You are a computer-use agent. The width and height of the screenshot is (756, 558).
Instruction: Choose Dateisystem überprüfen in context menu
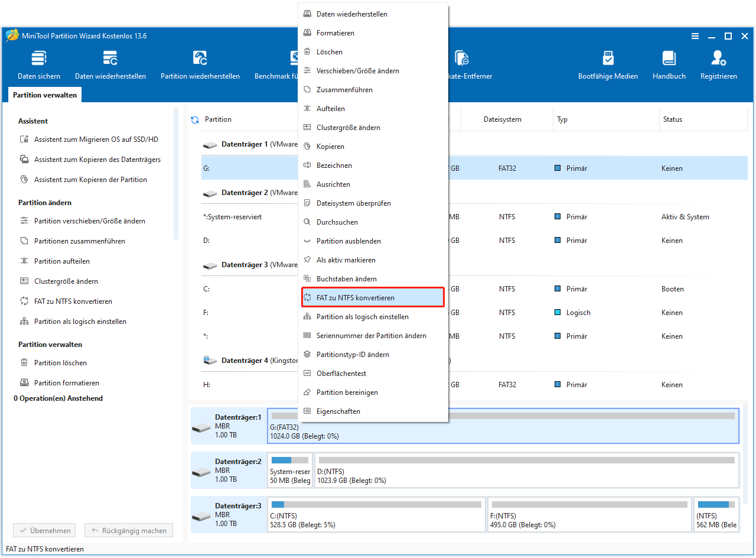click(x=373, y=203)
